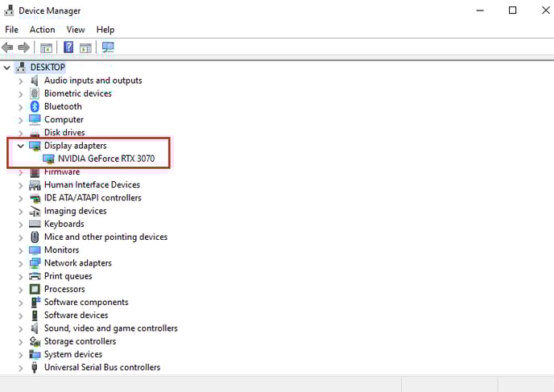Expand the Network adapters category
Viewport: 554px width, 392px height.
[21, 263]
